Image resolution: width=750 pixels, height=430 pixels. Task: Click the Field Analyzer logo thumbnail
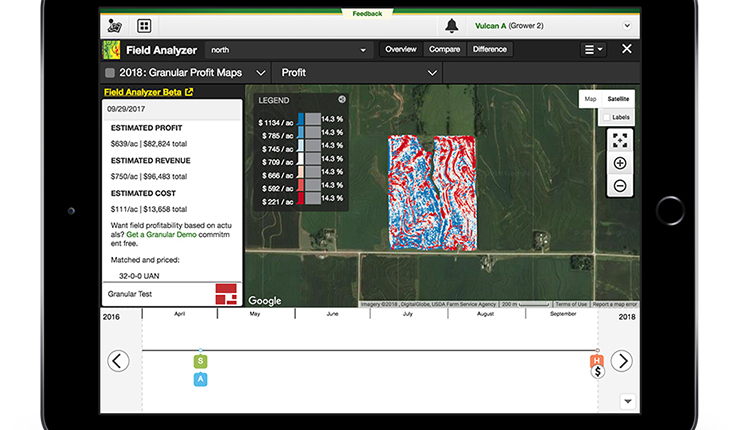tap(111, 50)
